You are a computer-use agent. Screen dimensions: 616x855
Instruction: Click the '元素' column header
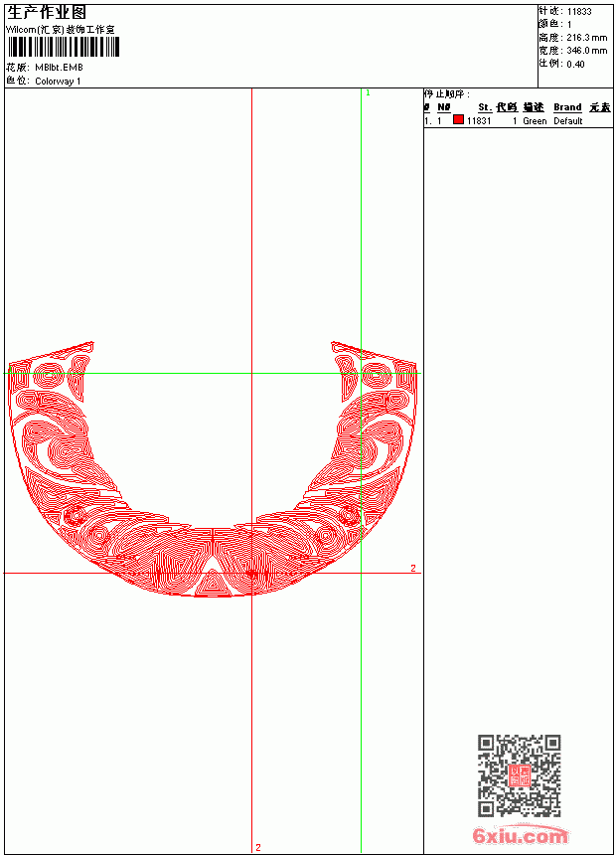point(600,107)
